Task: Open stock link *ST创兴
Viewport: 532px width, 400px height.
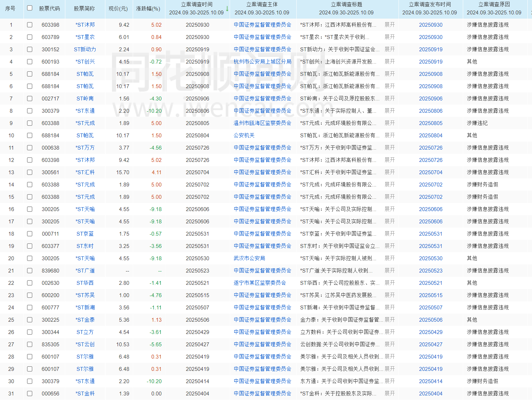Action: [85, 62]
